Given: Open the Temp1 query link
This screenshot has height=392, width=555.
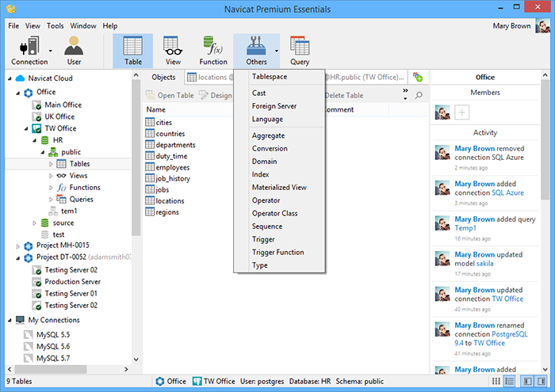Looking at the screenshot, I should click(x=465, y=228).
